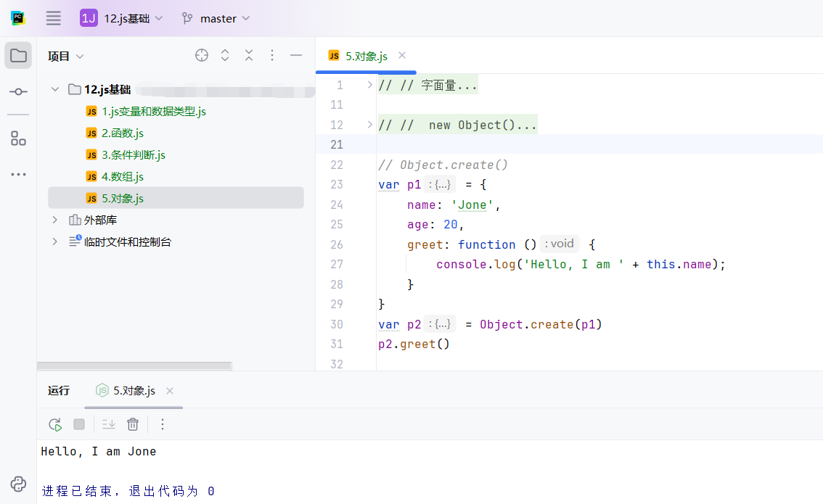Unfold the new Object() region at line 12

pos(369,125)
